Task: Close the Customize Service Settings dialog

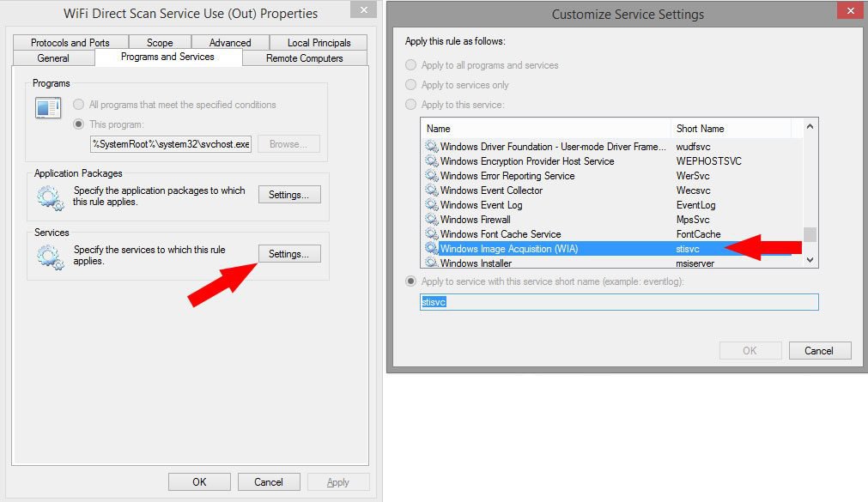Action: pyautogui.click(x=850, y=10)
